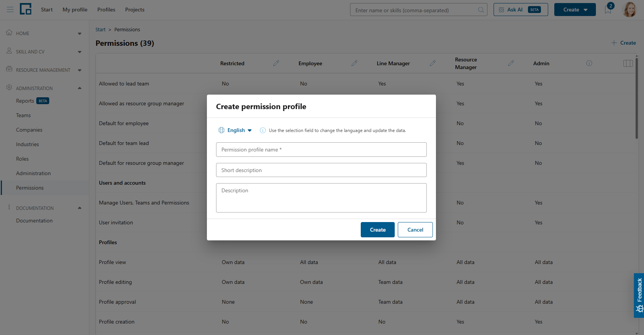Open bookmarks with the notification badge
Image resolution: width=644 pixels, height=335 pixels.
[608, 9]
